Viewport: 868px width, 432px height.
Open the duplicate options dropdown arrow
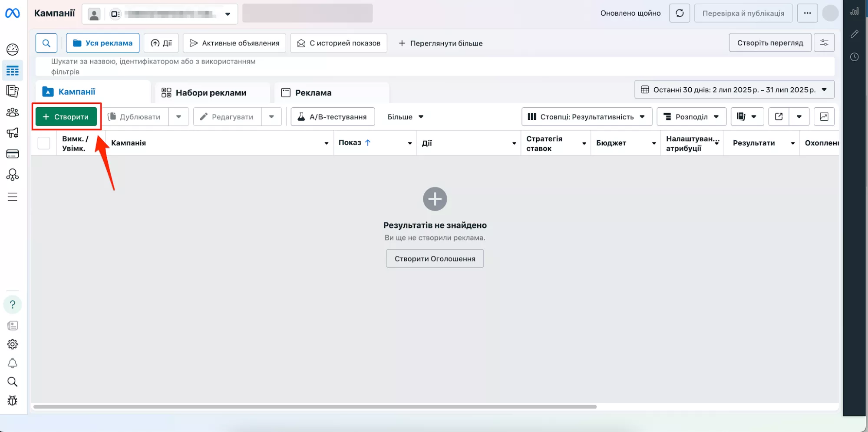[178, 116]
